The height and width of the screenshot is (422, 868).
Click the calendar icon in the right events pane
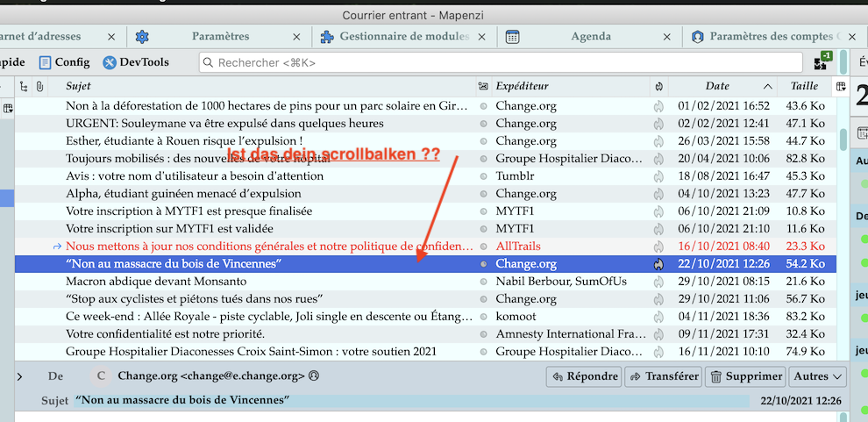coord(863,132)
